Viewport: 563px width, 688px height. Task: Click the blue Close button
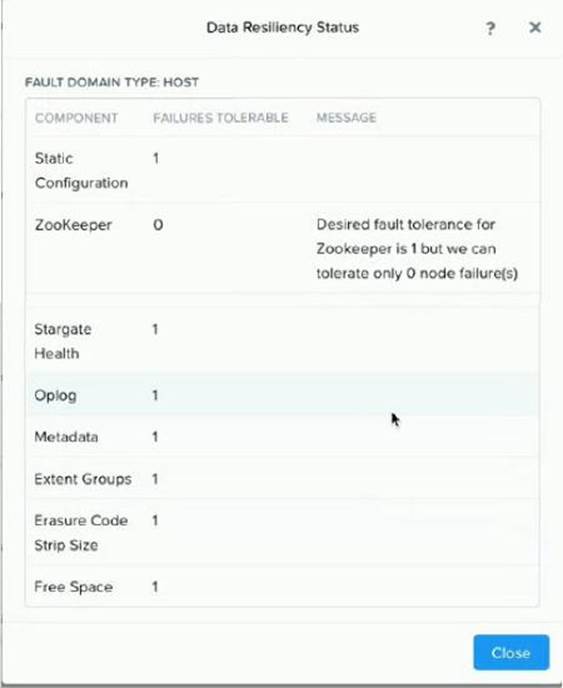(511, 652)
